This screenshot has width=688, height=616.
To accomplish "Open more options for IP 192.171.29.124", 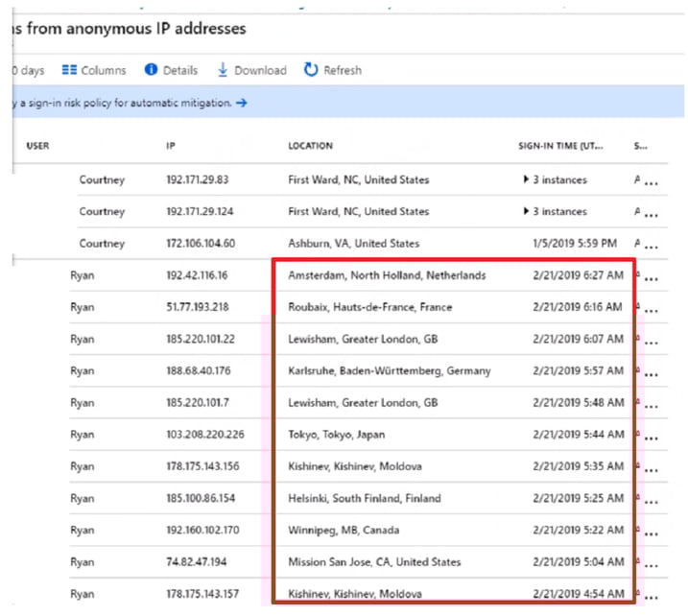I will 652,216.
